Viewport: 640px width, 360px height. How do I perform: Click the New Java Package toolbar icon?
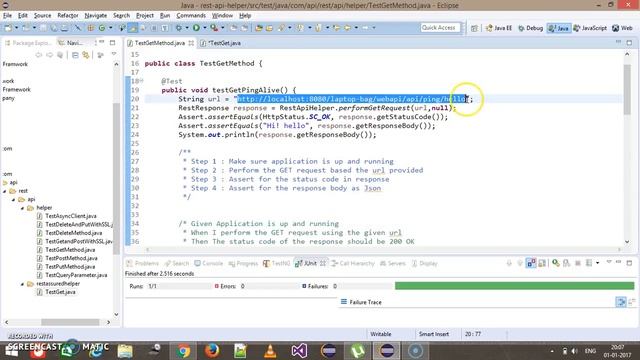click(x=91, y=28)
